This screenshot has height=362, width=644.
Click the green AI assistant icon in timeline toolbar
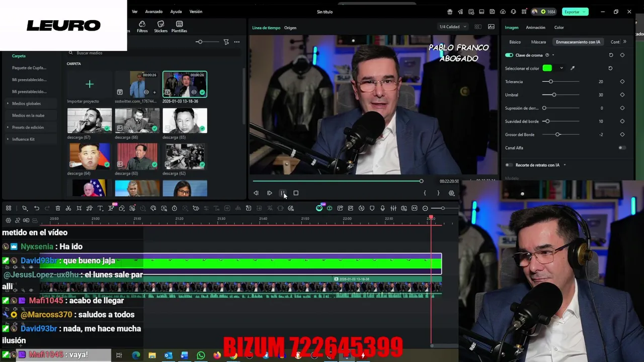click(x=319, y=208)
